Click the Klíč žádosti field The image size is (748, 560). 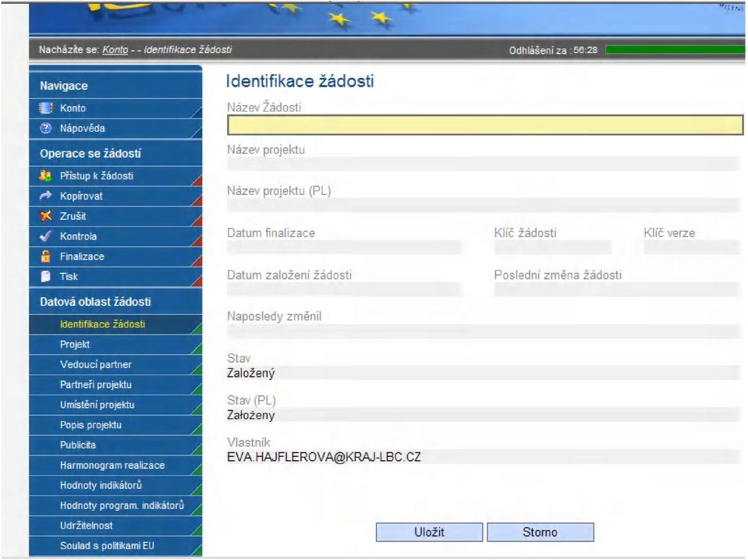pos(553,247)
